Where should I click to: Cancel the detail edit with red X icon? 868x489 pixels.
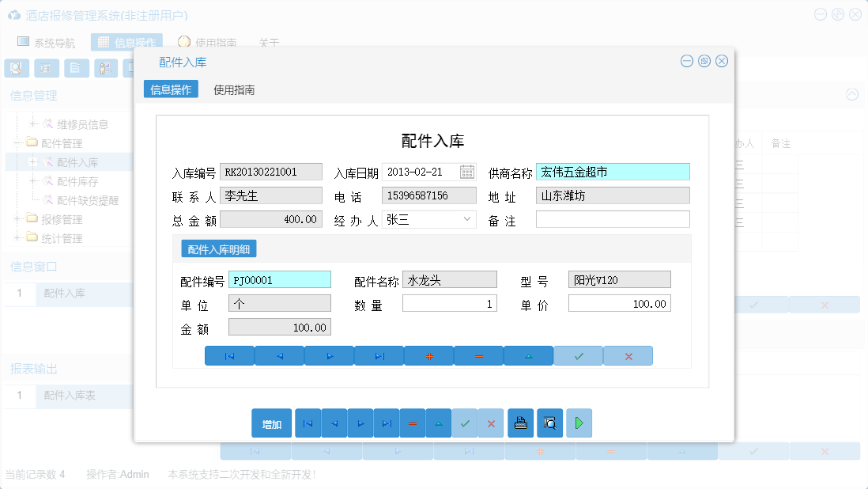pyautogui.click(x=628, y=355)
